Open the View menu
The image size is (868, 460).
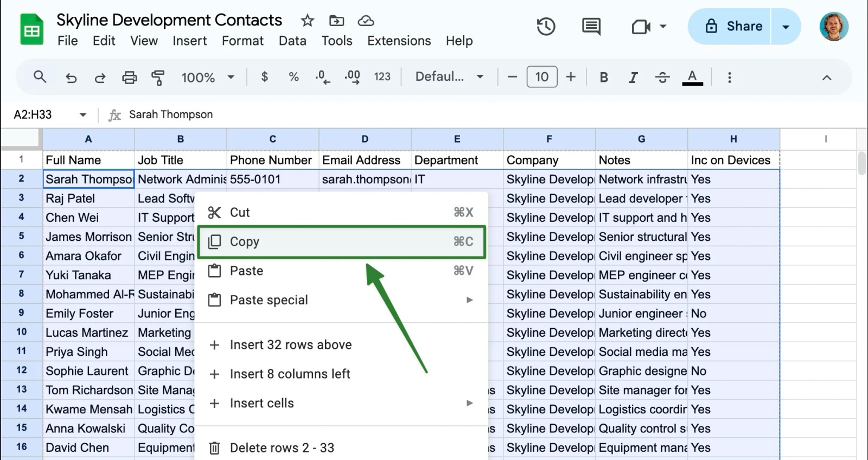click(144, 41)
